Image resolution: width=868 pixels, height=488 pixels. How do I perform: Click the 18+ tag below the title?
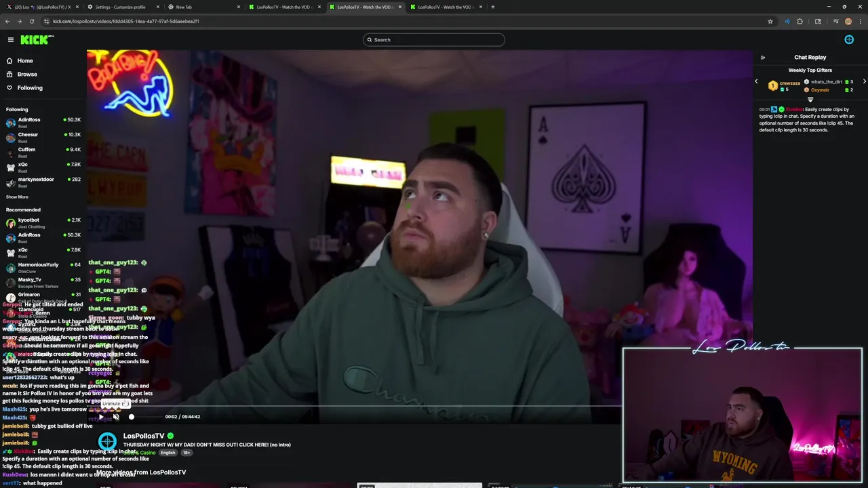click(x=186, y=453)
